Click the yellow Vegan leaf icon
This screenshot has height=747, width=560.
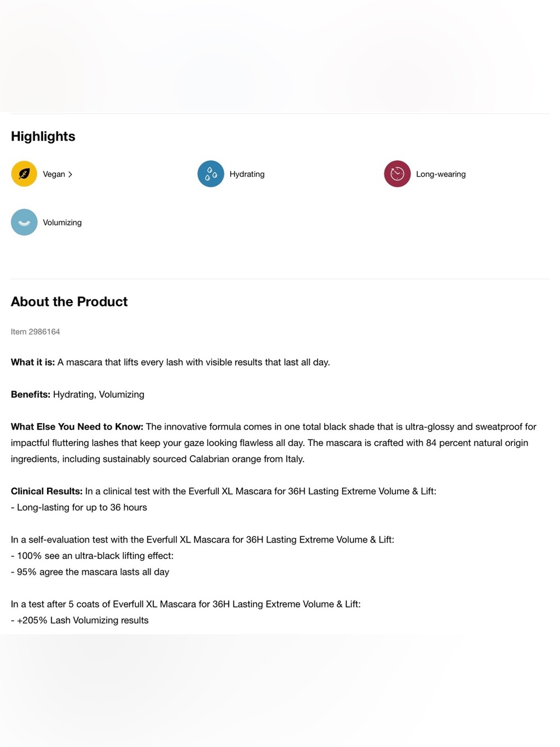24,174
